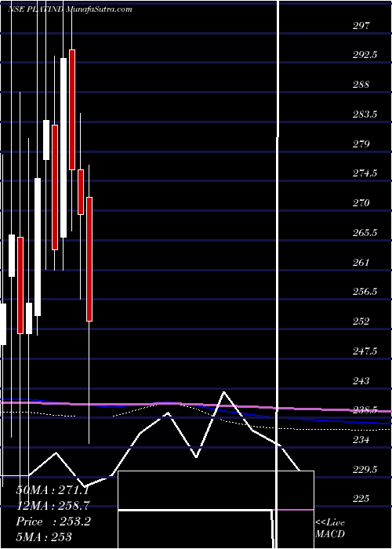Click the 50MA : 271.1 readout
The height and width of the screenshot is (549, 392).
tap(53, 490)
